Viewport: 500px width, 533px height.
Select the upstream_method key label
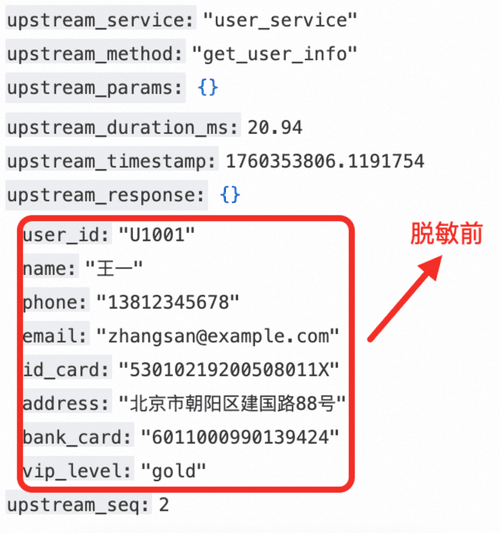96,54
